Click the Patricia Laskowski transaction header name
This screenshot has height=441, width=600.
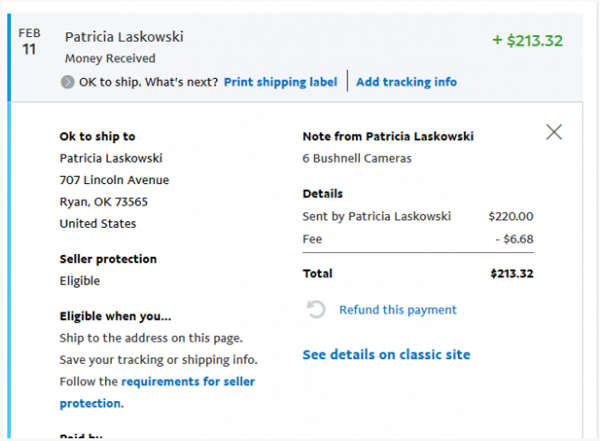tap(124, 37)
